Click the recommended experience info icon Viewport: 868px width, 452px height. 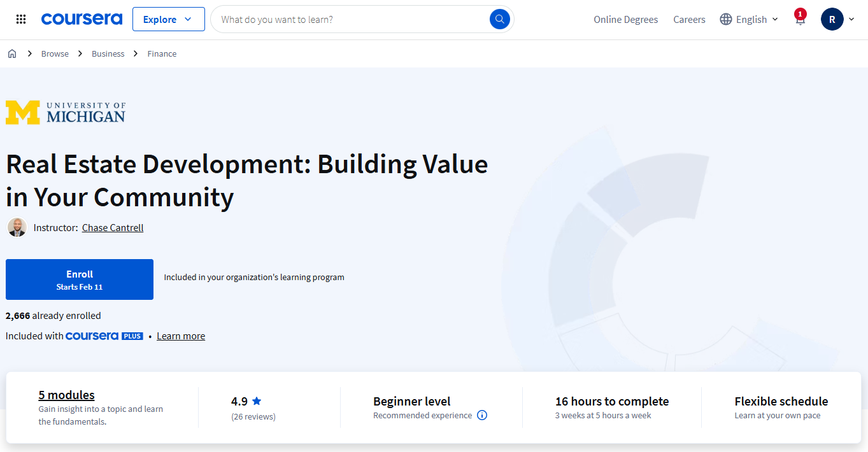click(x=482, y=415)
